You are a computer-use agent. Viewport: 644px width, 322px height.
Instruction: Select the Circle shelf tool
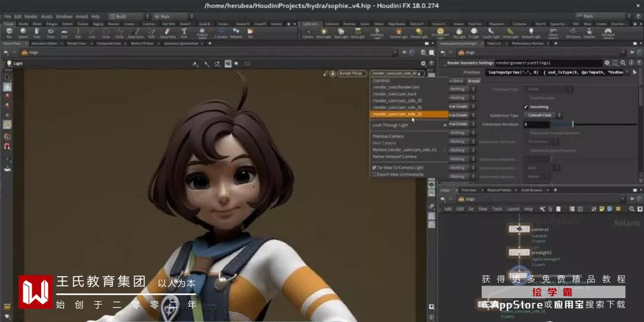pos(106,32)
